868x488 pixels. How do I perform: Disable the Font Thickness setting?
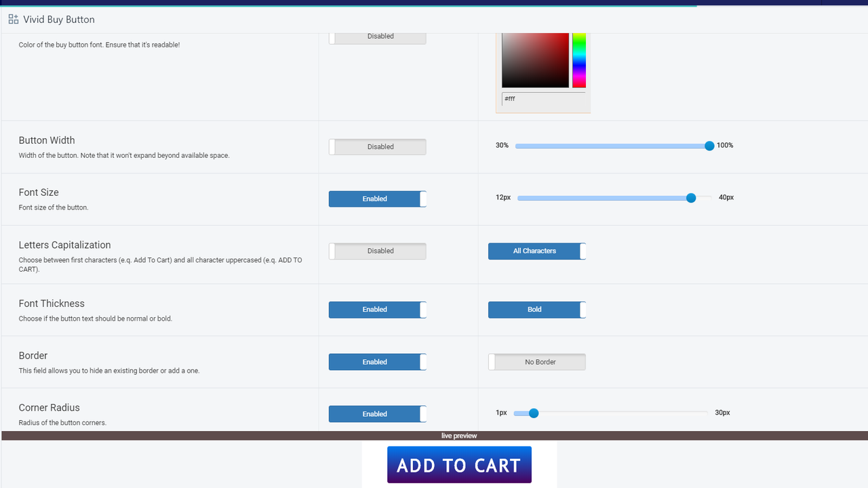[377, 309]
